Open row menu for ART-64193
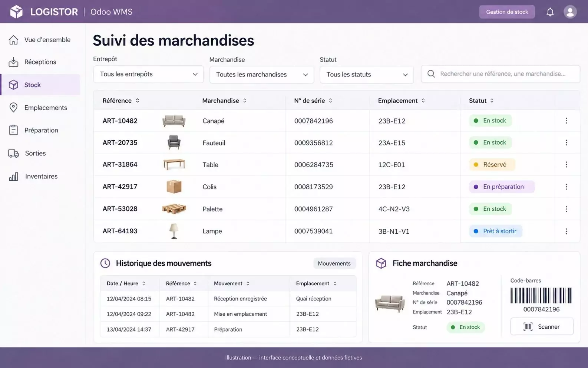The image size is (588, 368). (x=566, y=231)
